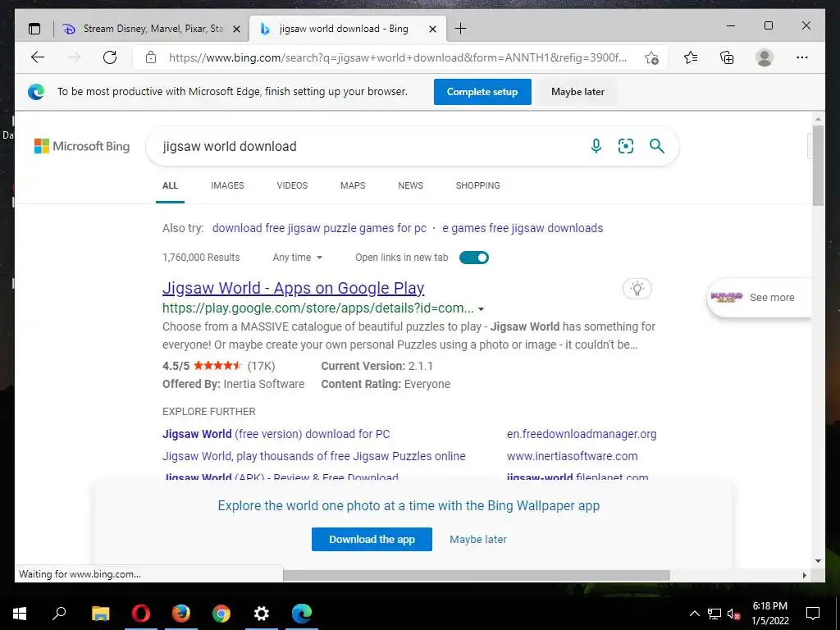Open the IMAGES search tab
This screenshot has width=840, height=630.
pyautogui.click(x=227, y=185)
